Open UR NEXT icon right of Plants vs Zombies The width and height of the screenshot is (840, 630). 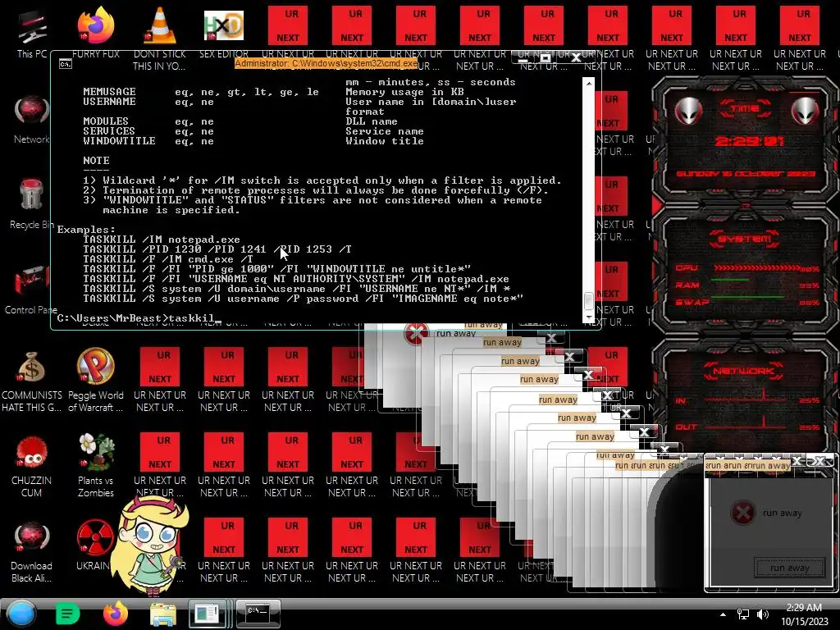point(160,466)
